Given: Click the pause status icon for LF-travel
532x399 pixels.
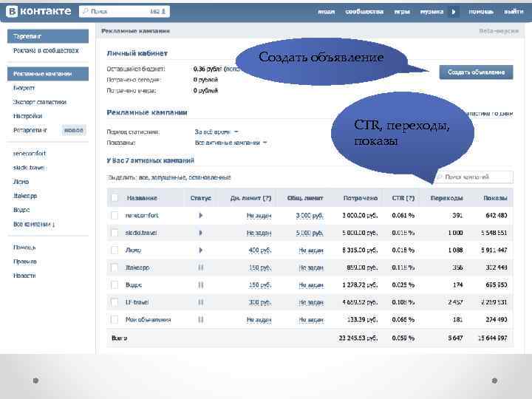Looking at the screenshot, I should click(x=200, y=302).
